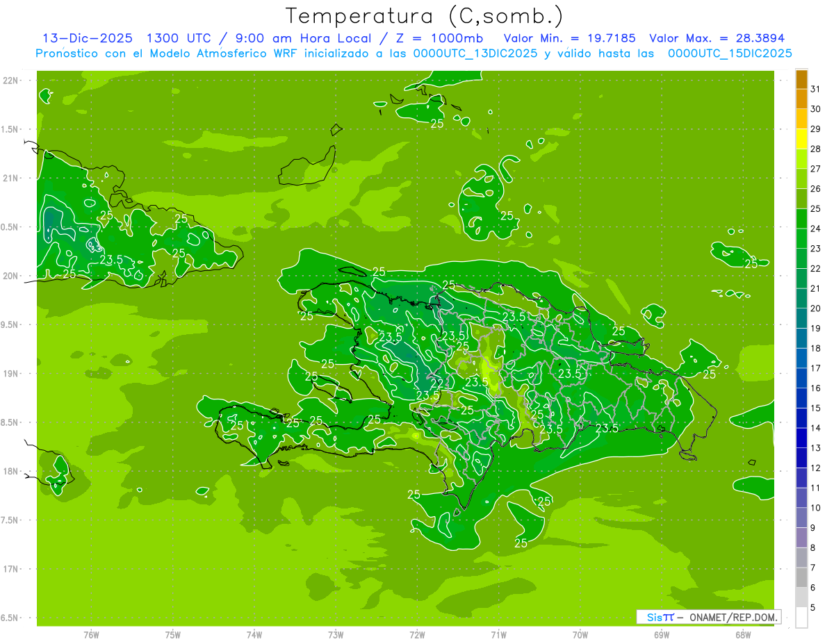
Task: Click the "18N" latitude axis label
Action: pos(10,471)
